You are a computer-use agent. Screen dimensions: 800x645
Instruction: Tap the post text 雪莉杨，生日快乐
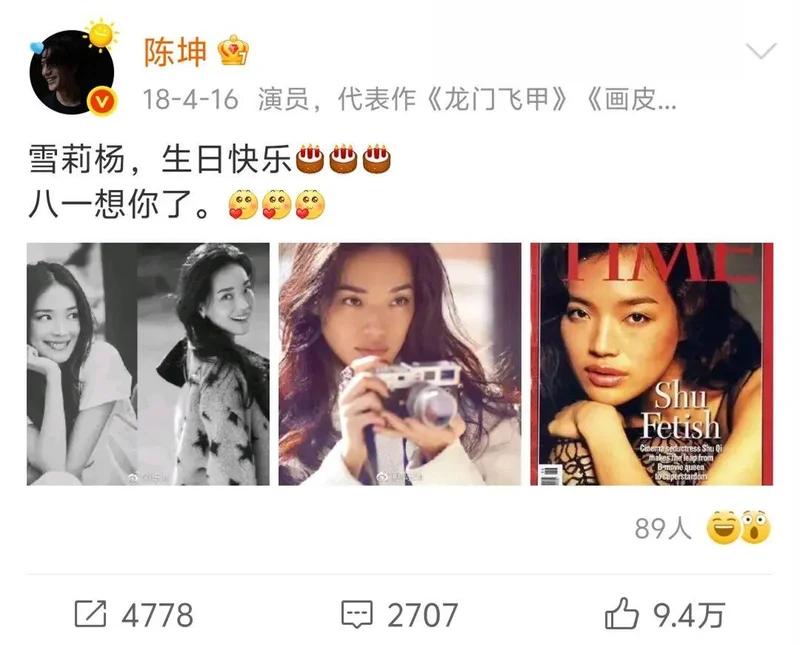[x=159, y=159]
